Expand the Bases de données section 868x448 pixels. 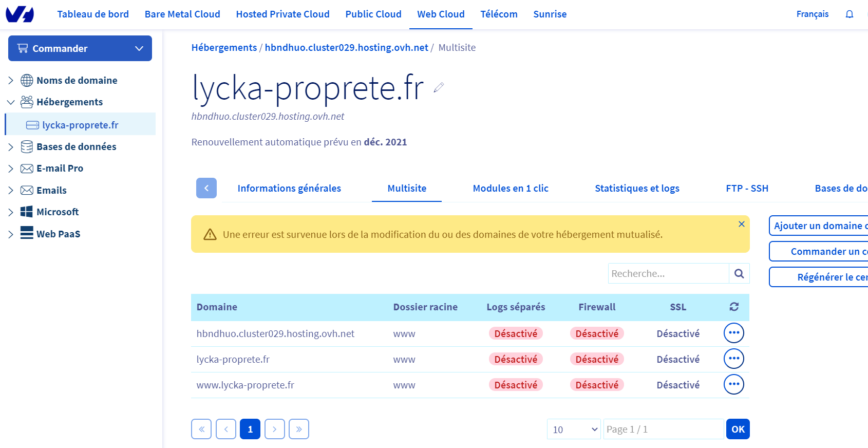tap(11, 147)
